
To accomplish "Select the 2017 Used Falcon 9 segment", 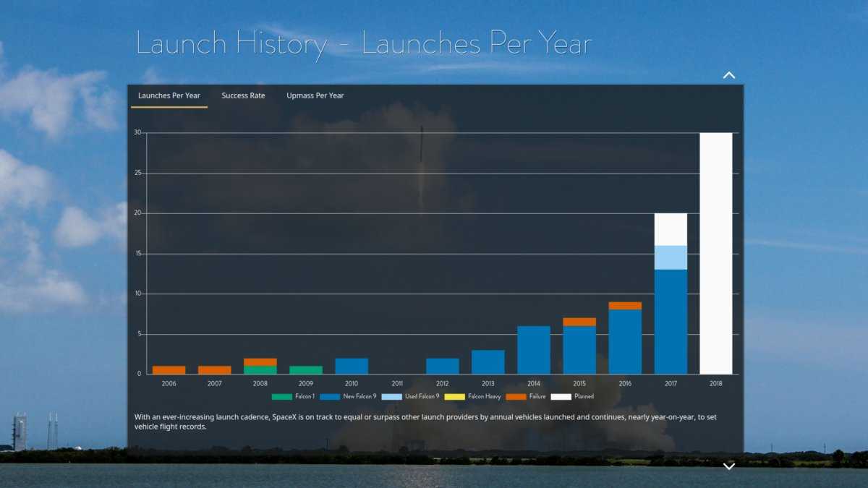I will 671,257.
